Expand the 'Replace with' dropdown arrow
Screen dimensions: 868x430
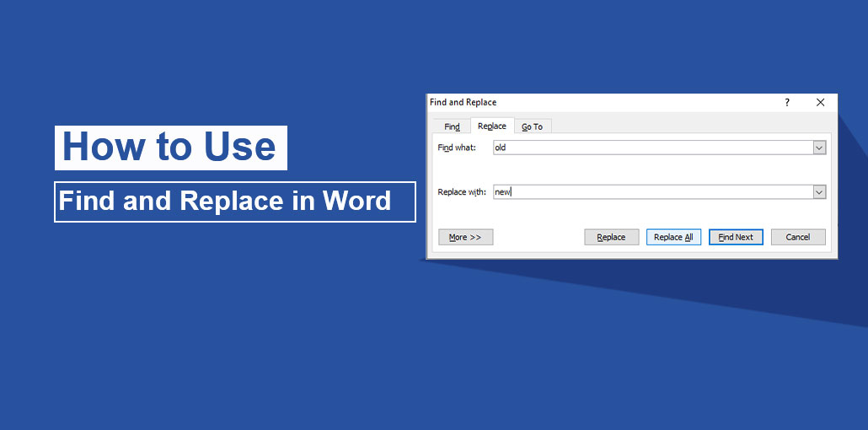click(820, 192)
